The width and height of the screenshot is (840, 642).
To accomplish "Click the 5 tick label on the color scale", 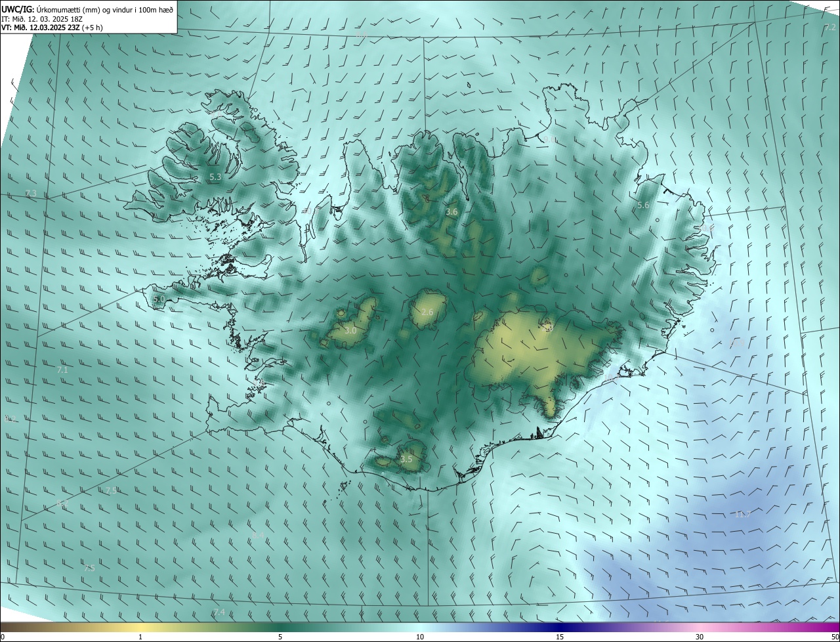I will tap(280, 637).
